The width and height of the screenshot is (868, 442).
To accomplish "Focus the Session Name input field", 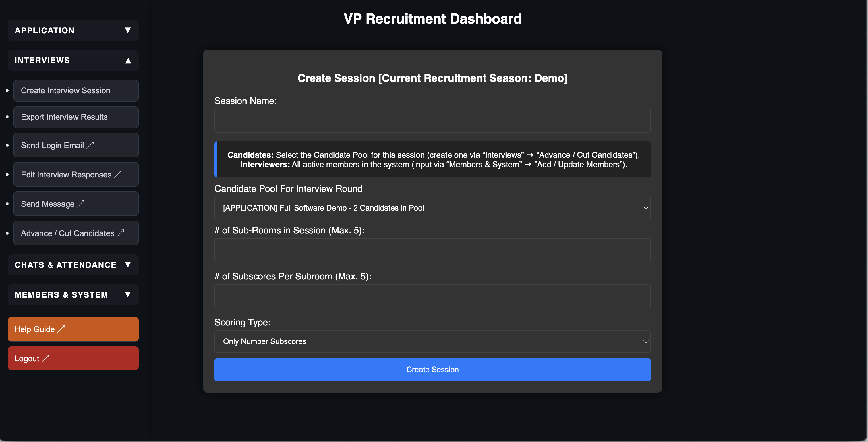I will pos(432,121).
